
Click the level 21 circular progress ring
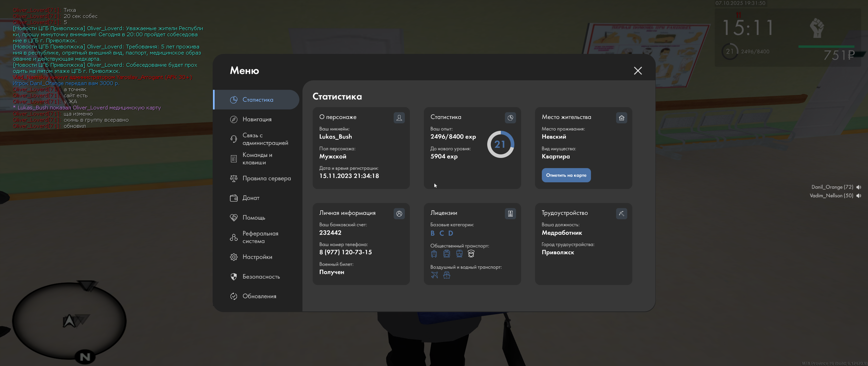click(500, 144)
